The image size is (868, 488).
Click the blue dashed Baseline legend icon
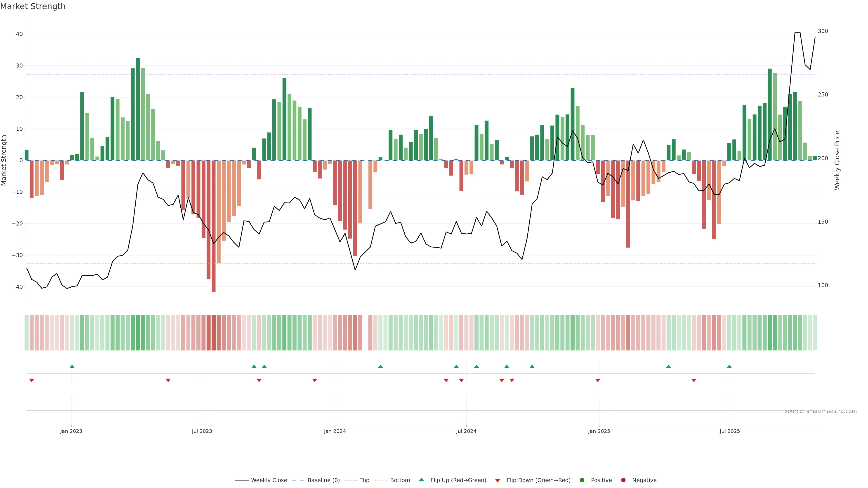(x=297, y=480)
